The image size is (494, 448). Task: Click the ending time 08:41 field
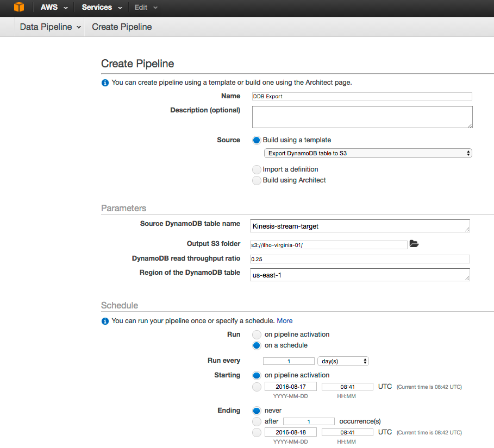click(x=347, y=432)
